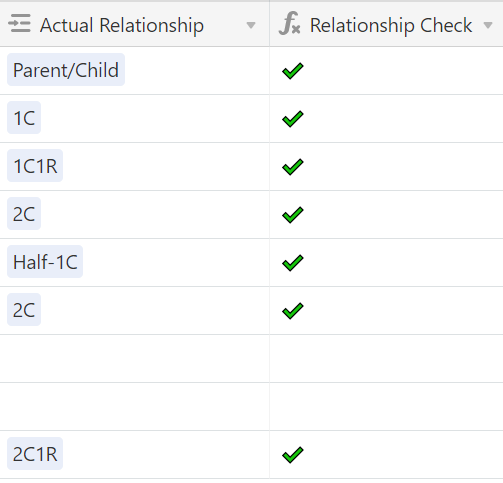The width and height of the screenshot is (503, 483).
Task: Select the Relationship Check column header
Action: pyautogui.click(x=386, y=25)
